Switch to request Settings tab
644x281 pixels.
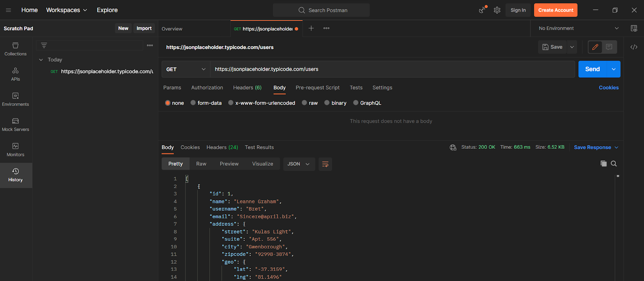[x=382, y=88]
